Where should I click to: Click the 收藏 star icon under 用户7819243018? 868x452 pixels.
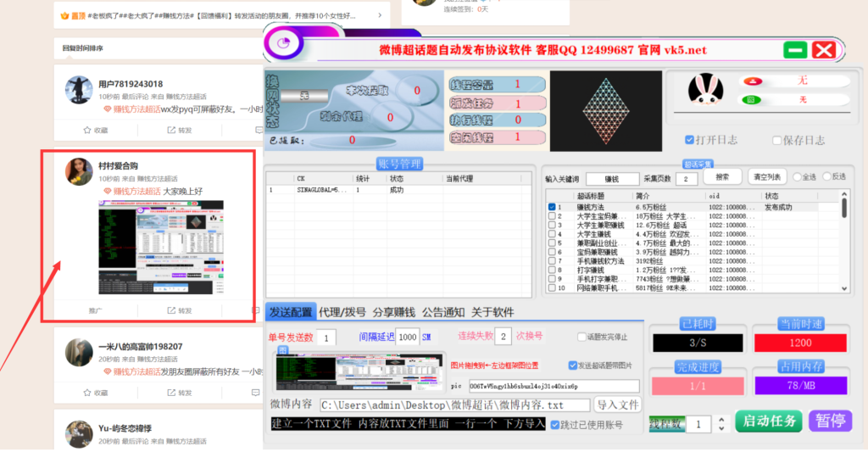(x=86, y=130)
